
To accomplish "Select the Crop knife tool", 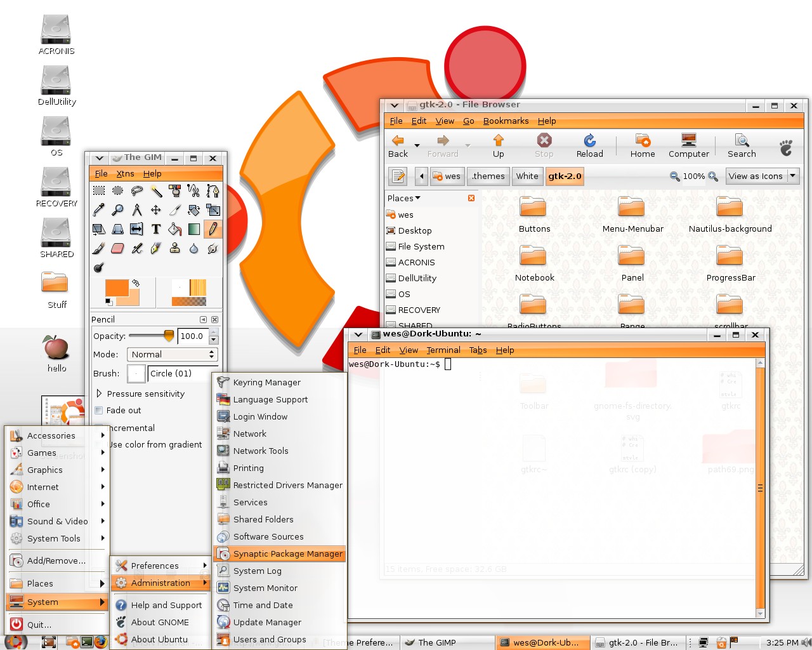I will [175, 209].
